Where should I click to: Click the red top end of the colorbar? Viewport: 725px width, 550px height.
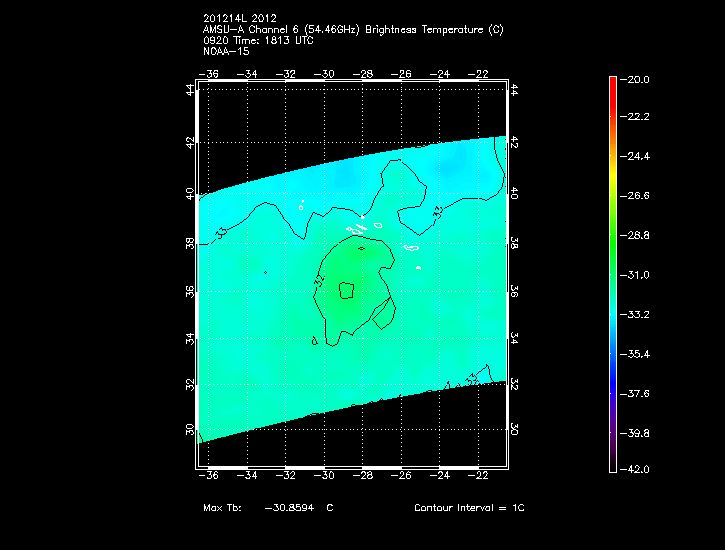[612, 84]
